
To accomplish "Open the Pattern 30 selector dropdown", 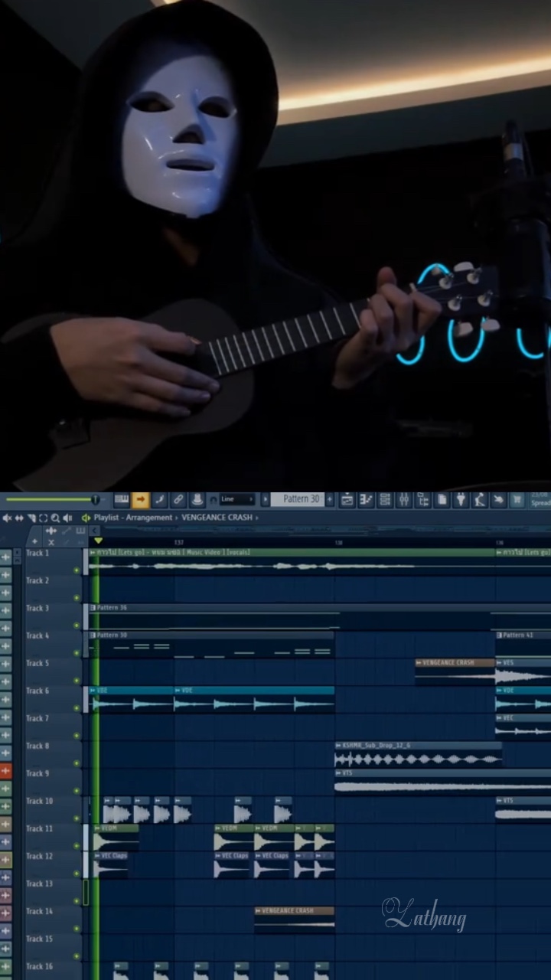I will (x=301, y=499).
